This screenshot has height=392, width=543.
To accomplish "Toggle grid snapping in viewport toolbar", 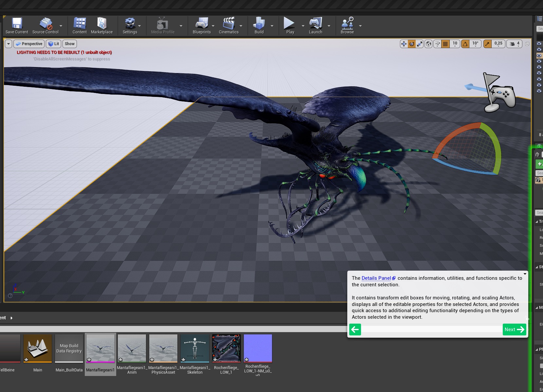I will (x=445, y=44).
